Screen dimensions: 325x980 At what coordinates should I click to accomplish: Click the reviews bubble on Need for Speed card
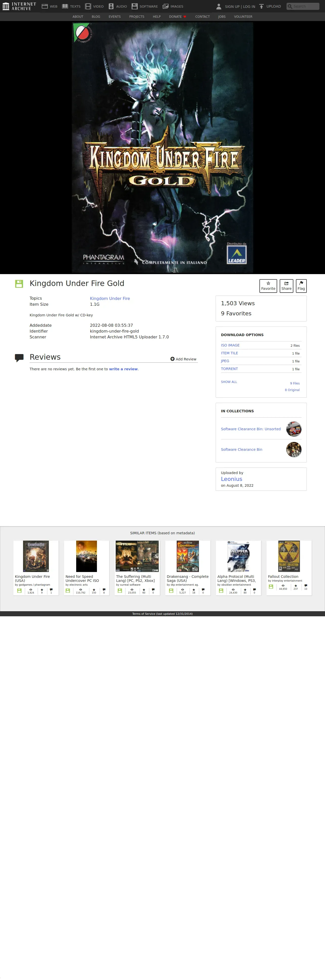pos(104,589)
